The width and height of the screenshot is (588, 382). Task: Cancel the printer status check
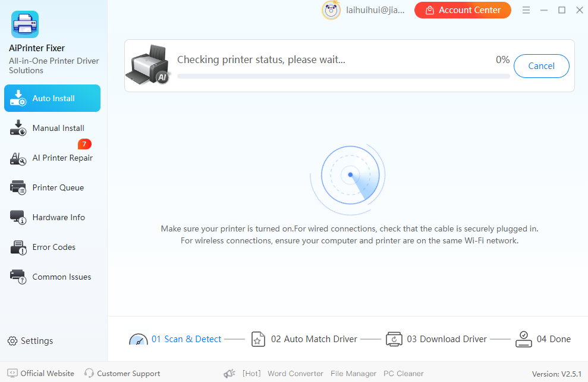tap(541, 66)
